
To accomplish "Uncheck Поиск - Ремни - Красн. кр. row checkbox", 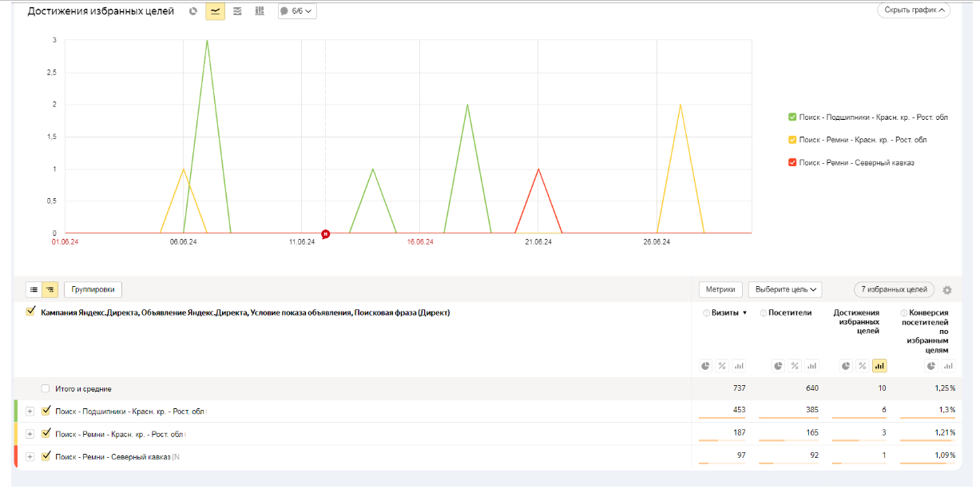I will 46,433.
